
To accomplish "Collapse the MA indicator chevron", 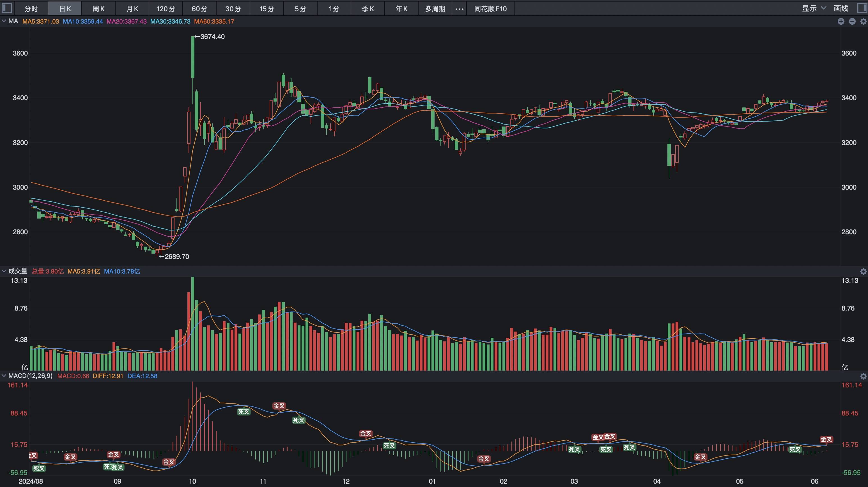I will [4, 21].
